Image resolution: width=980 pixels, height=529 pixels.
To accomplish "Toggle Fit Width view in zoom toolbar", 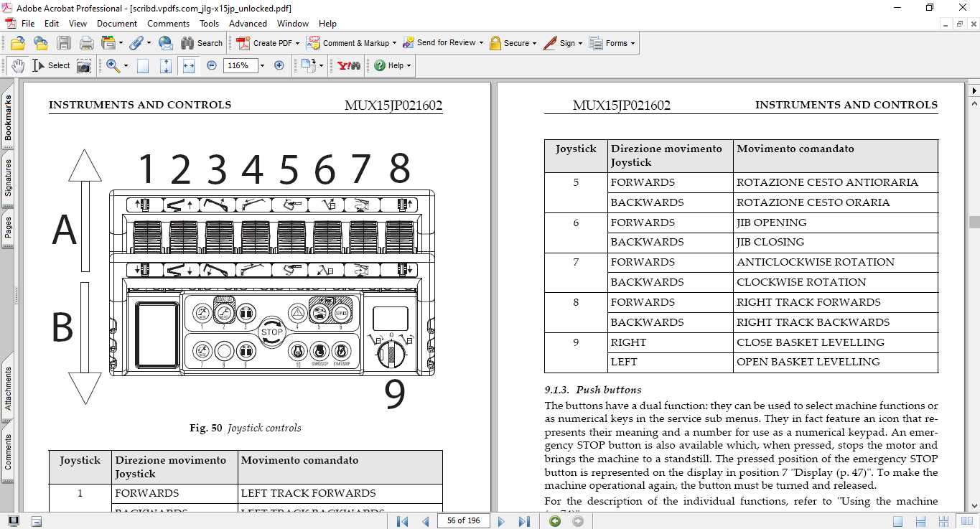I will (190, 65).
